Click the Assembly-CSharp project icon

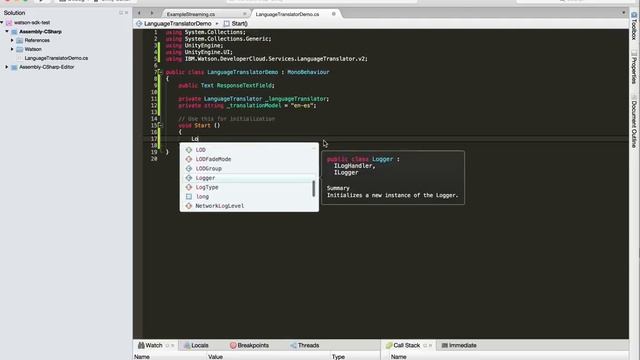[x=14, y=32]
